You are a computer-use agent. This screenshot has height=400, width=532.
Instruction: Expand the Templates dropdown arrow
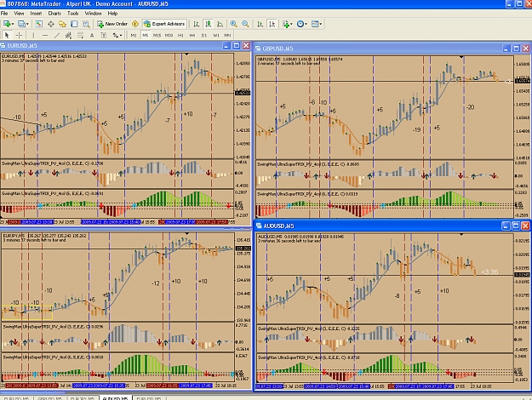(321, 24)
